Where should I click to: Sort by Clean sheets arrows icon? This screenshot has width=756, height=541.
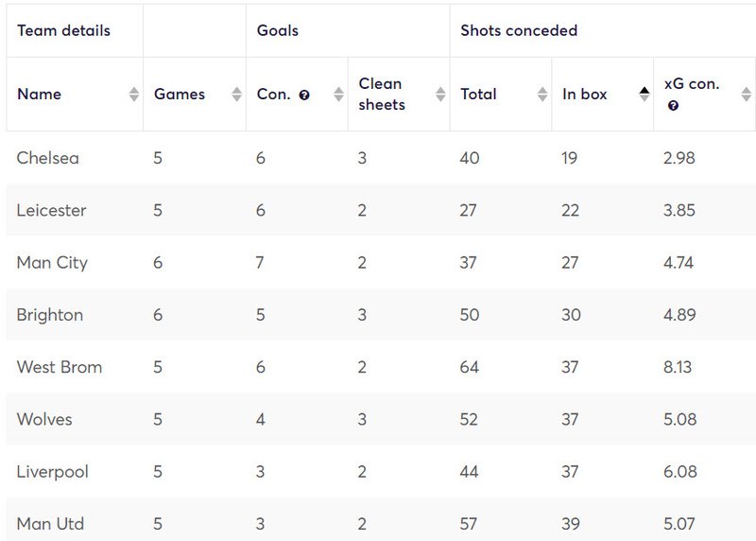pos(440,95)
